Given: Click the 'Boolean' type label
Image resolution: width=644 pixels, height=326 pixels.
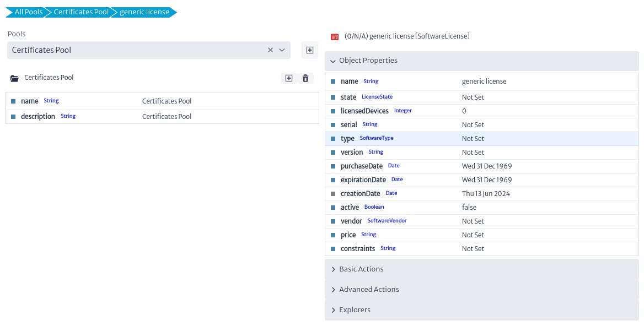Looking at the screenshot, I should click(x=374, y=207).
